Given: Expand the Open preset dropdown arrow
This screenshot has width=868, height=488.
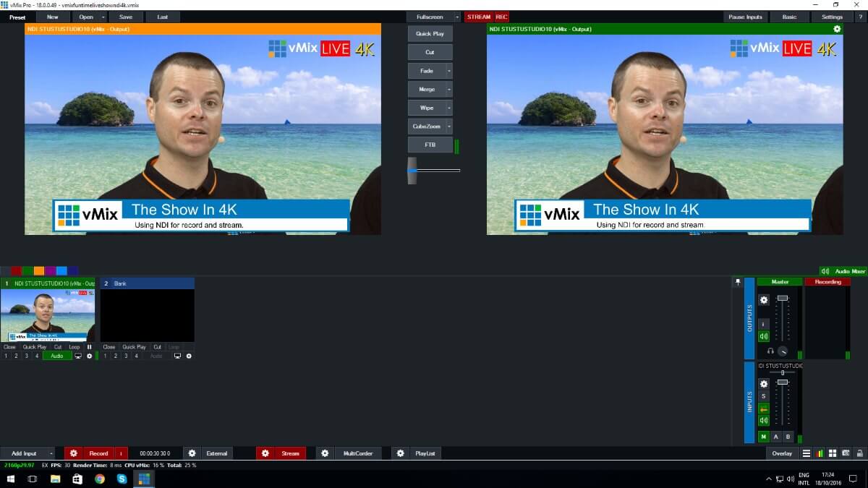Looking at the screenshot, I should (103, 17).
